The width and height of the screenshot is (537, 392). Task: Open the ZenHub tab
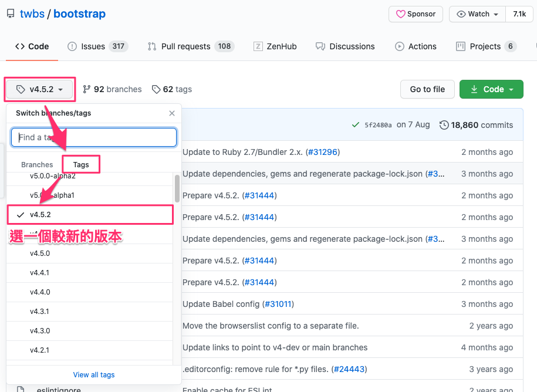(275, 46)
